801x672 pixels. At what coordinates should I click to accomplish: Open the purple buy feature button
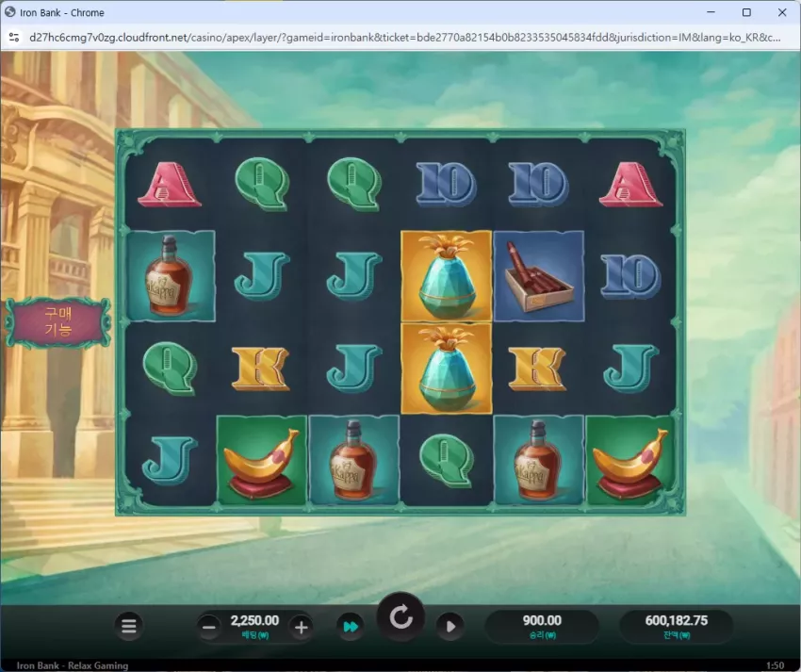(58, 322)
